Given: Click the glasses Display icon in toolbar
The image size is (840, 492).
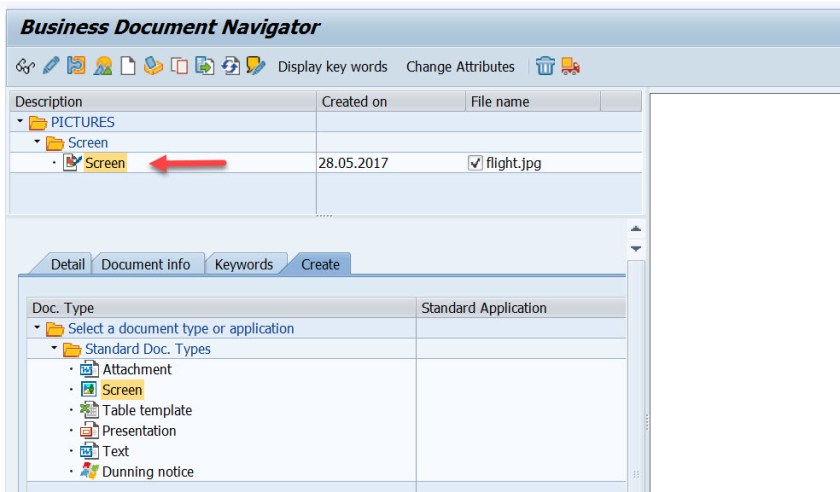Looking at the screenshot, I should (x=25, y=67).
